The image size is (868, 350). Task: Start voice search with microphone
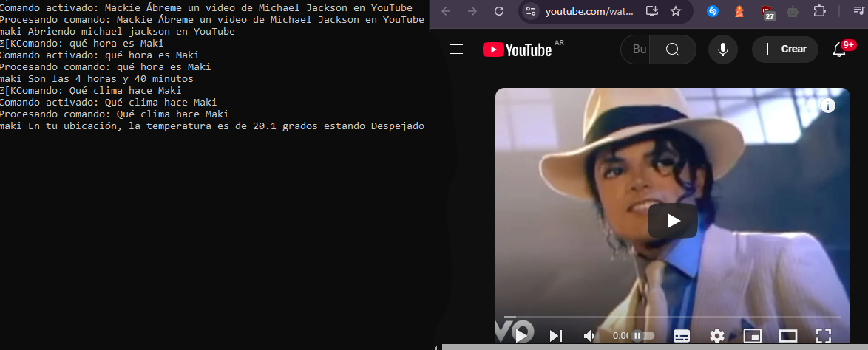[722, 49]
